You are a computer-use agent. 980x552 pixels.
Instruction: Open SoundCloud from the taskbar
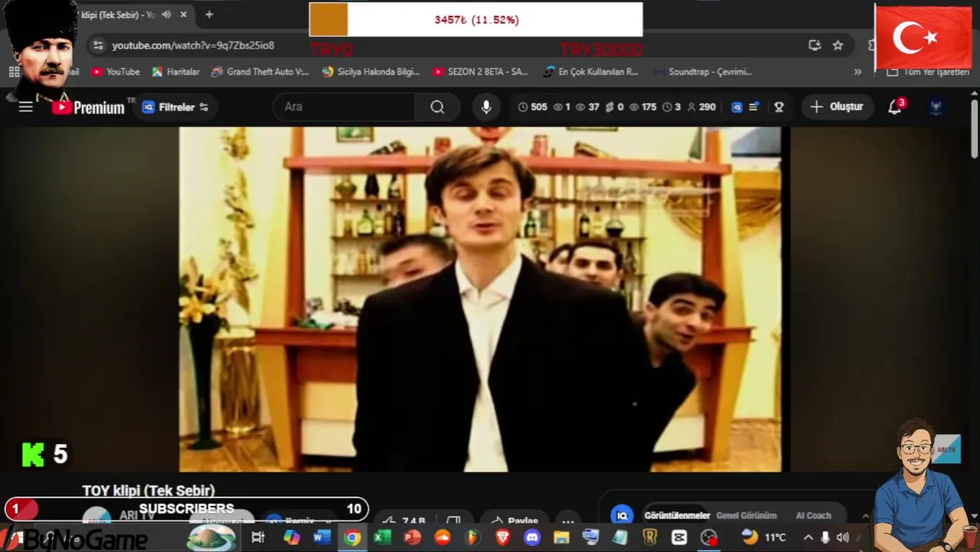point(442,537)
